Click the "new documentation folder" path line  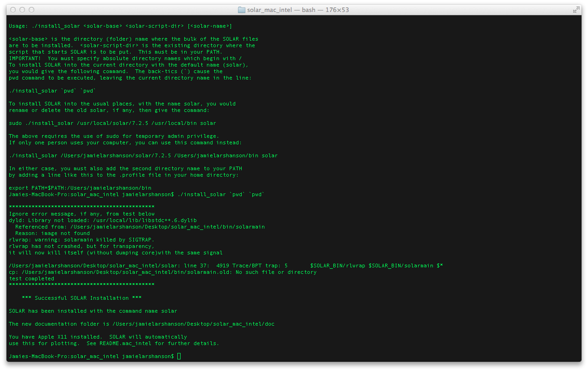tap(141, 324)
